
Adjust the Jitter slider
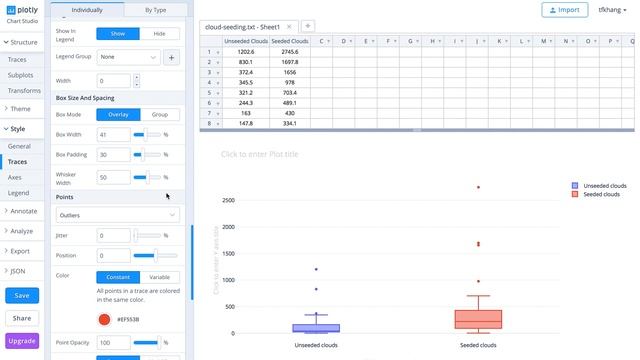click(147, 236)
